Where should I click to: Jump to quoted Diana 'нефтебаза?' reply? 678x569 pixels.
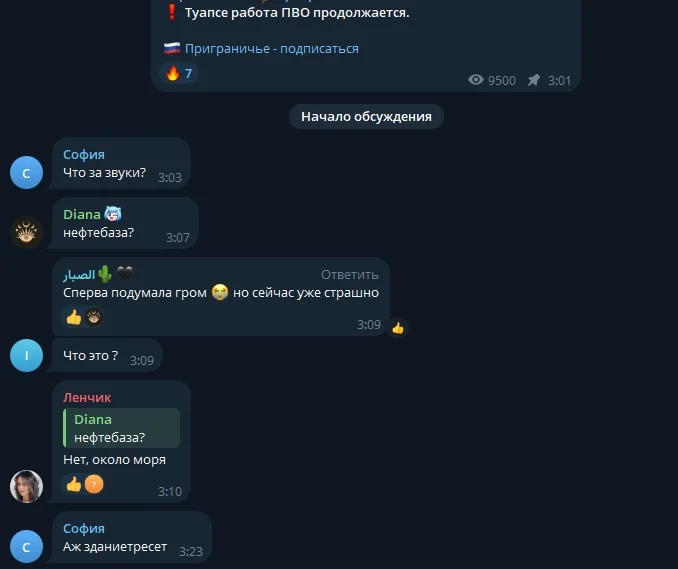(x=122, y=428)
